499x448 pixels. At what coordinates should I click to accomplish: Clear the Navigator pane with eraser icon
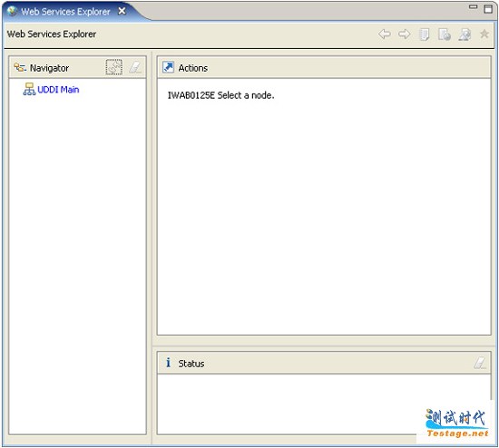135,67
